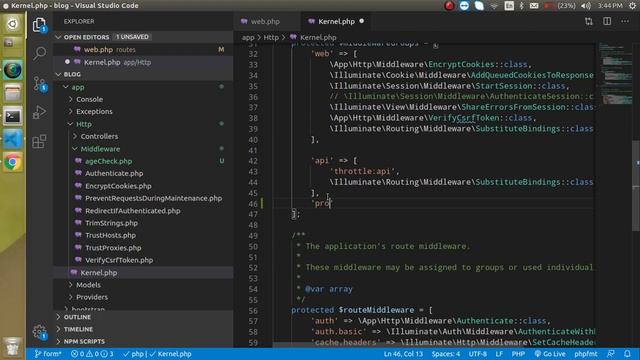Switch to the web.php tab

267,22
